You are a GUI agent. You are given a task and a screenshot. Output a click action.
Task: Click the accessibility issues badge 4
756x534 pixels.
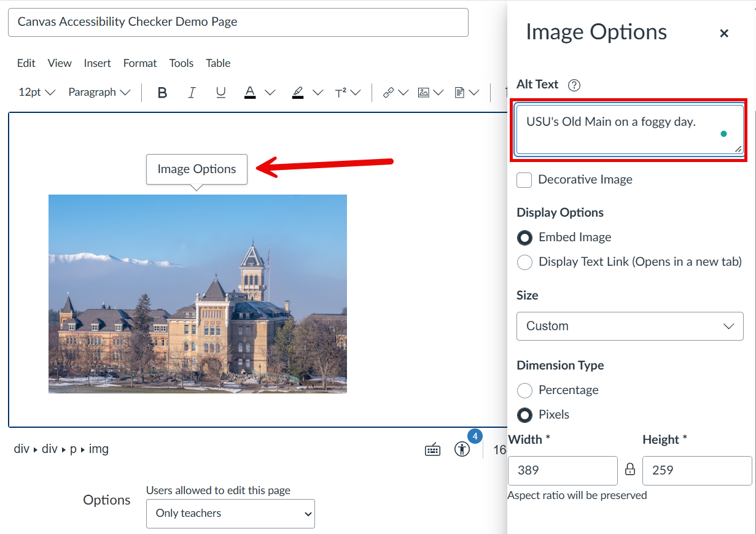(x=475, y=436)
